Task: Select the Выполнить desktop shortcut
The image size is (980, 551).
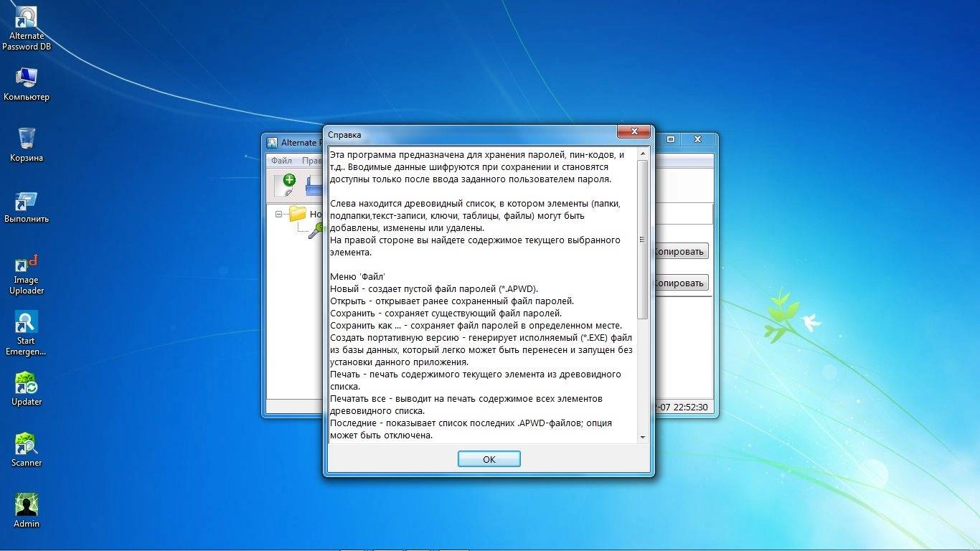Action: tap(27, 207)
